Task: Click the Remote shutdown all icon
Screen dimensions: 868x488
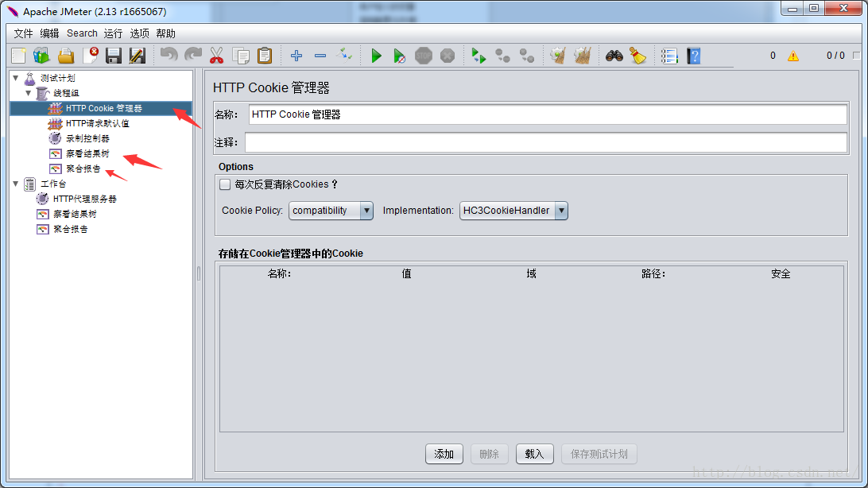Action: (x=526, y=56)
